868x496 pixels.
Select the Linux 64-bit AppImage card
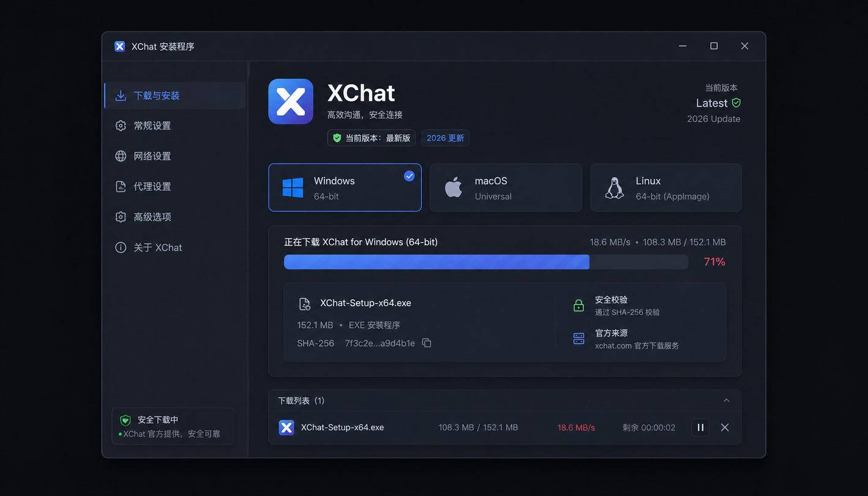click(x=666, y=187)
